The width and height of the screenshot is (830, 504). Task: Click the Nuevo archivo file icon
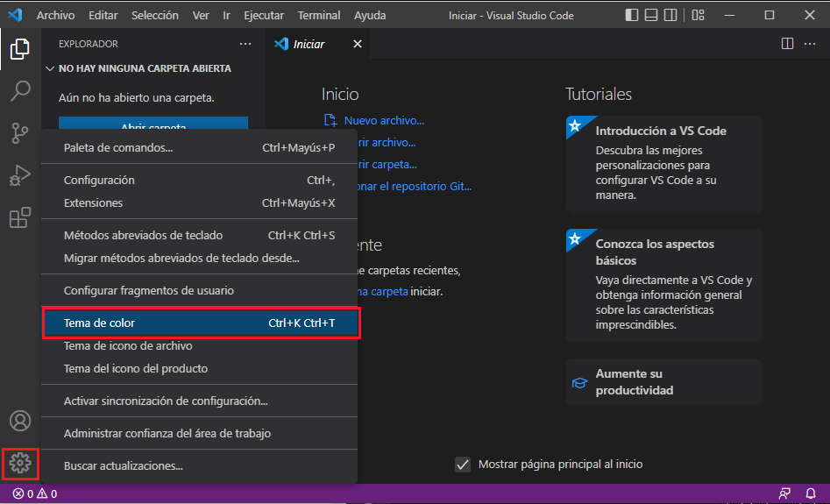pos(330,121)
